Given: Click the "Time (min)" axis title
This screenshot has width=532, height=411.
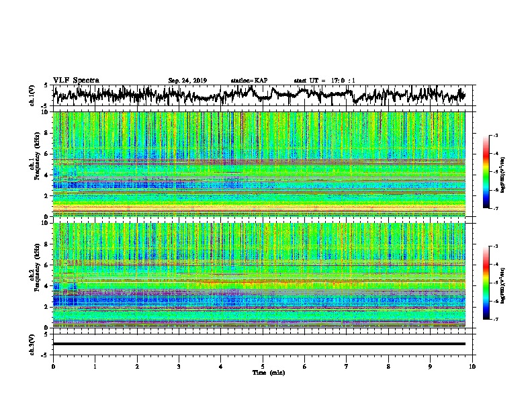Looking at the screenshot, I should (269, 373).
